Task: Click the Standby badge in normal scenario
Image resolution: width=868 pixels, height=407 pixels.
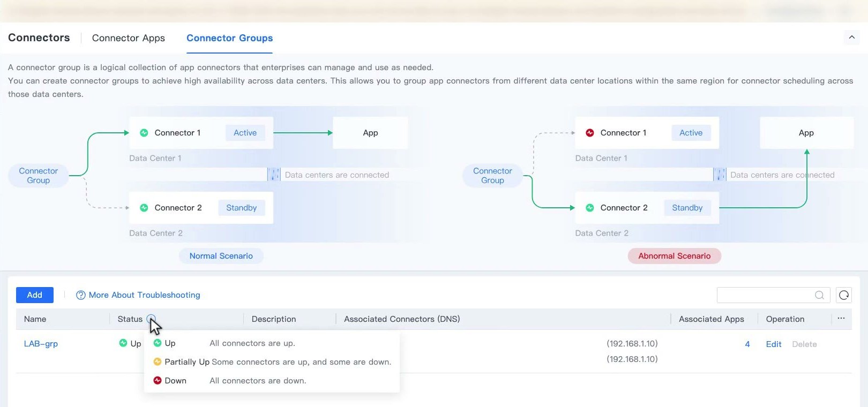Action: 242,208
